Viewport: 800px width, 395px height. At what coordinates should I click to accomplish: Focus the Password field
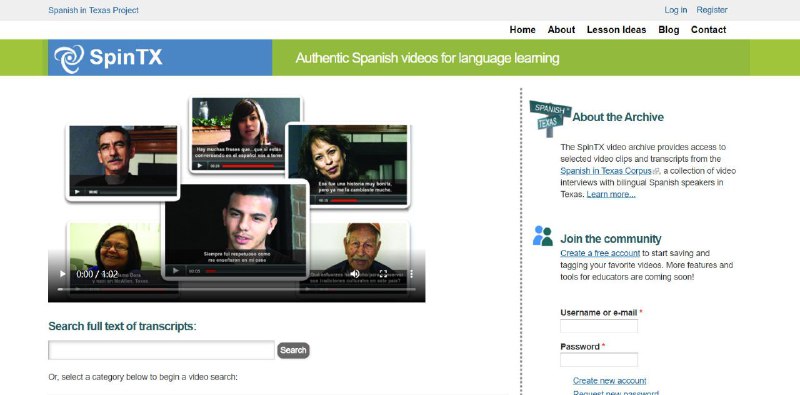point(599,360)
